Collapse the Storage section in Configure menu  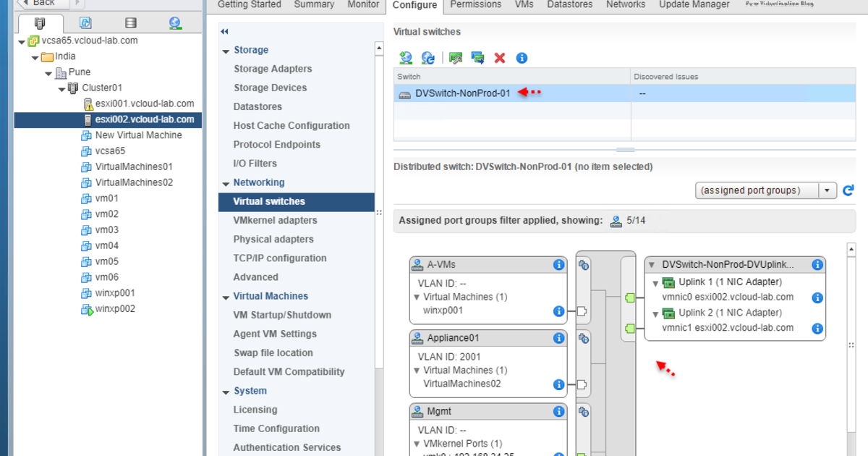[x=226, y=51]
